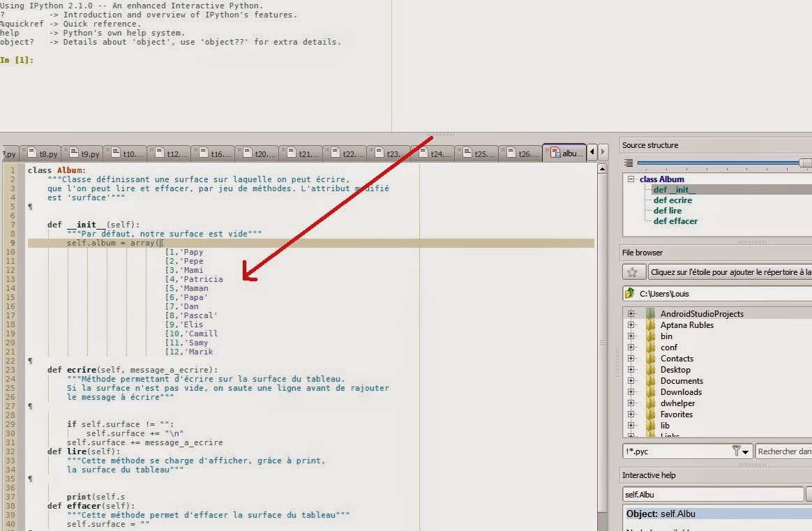
Task: Select the Favorites folder name
Action: point(677,414)
